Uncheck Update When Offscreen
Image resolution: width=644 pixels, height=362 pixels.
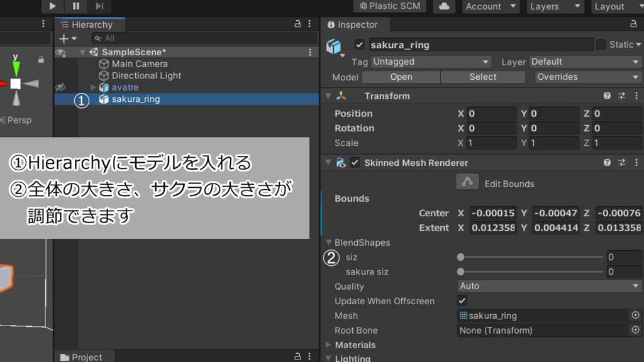click(462, 300)
